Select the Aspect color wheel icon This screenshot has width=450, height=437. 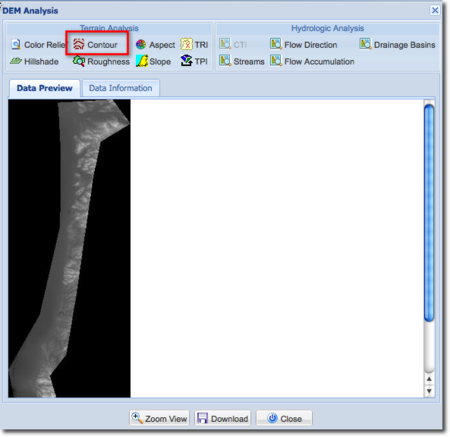[141, 44]
